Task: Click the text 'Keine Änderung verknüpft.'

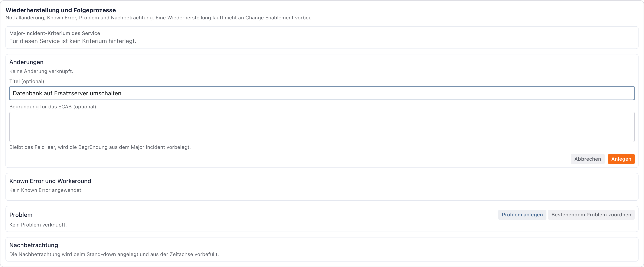Action: 41,71
